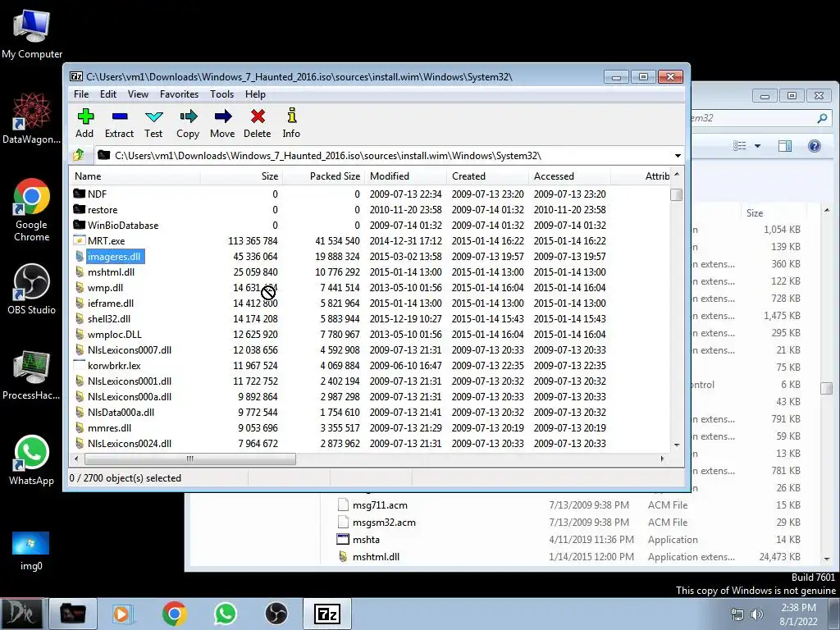The height and width of the screenshot is (630, 840).
Task: Click the horizontal scrollbar right arrow in 7-Zip
Action: point(663,459)
